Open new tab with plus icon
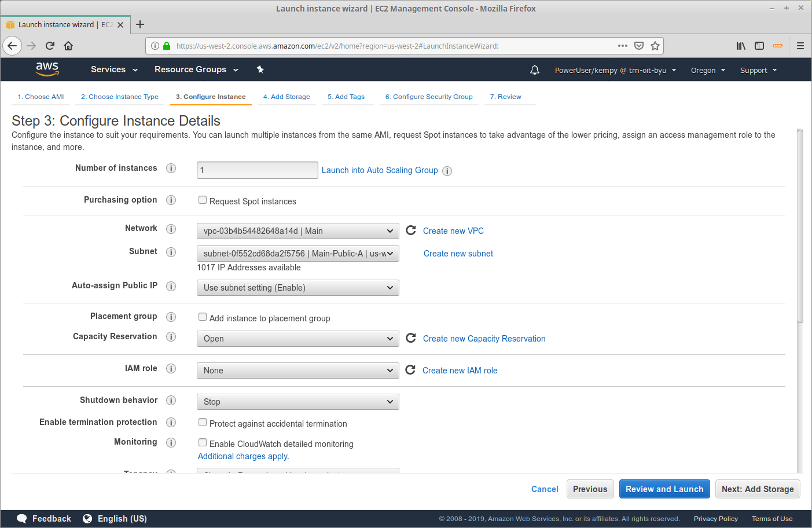The image size is (812, 528). 140,24
